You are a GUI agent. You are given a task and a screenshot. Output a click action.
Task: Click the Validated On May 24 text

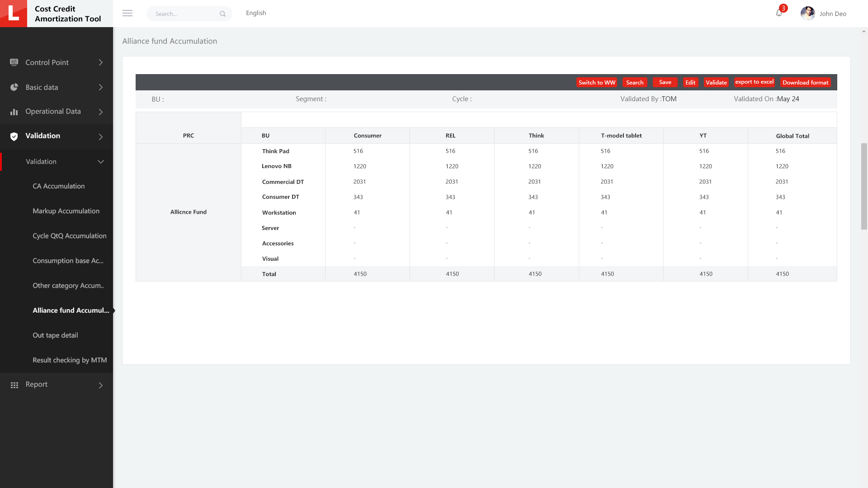coord(766,99)
